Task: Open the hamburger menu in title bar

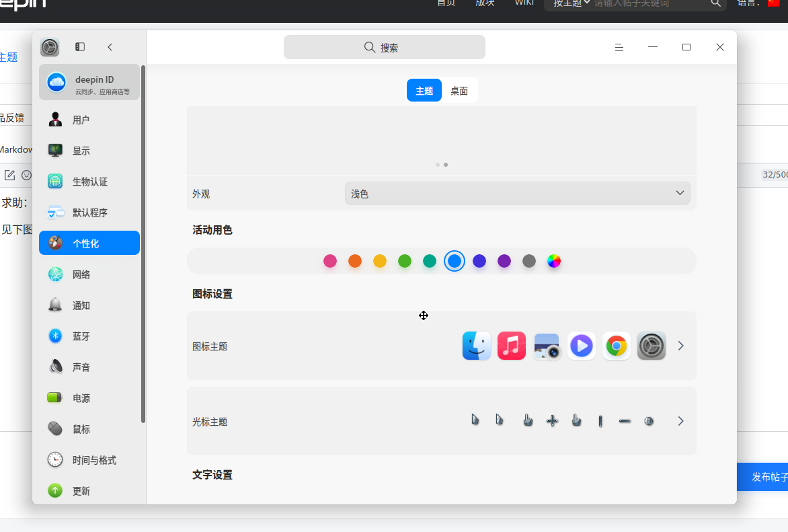Action: pyautogui.click(x=619, y=47)
